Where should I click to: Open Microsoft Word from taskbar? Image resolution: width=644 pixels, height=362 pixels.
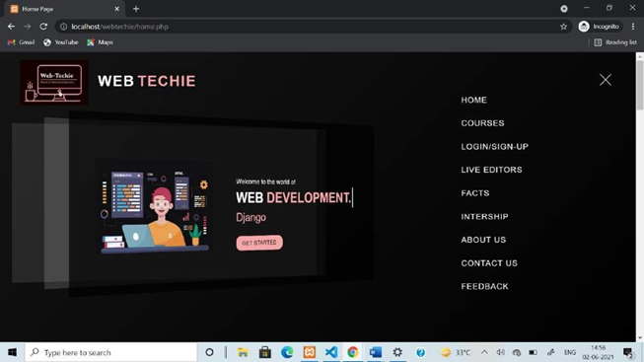375,352
